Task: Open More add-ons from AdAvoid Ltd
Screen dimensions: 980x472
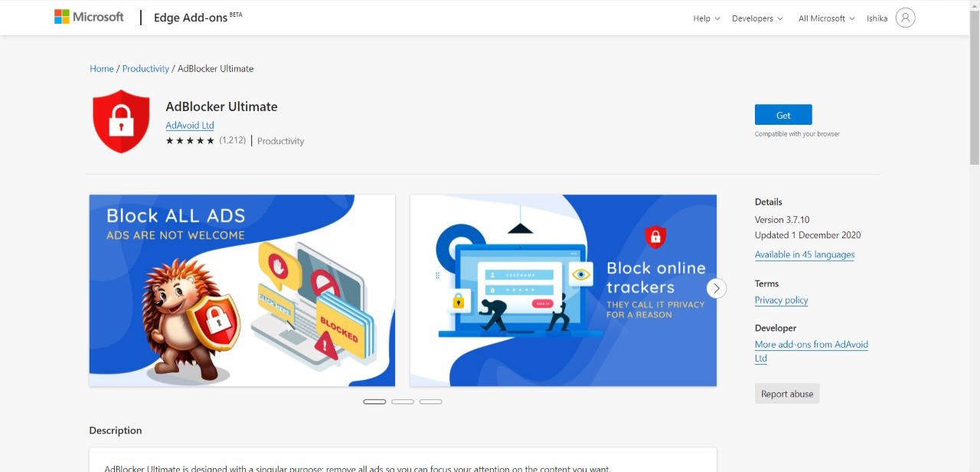Action: click(812, 351)
